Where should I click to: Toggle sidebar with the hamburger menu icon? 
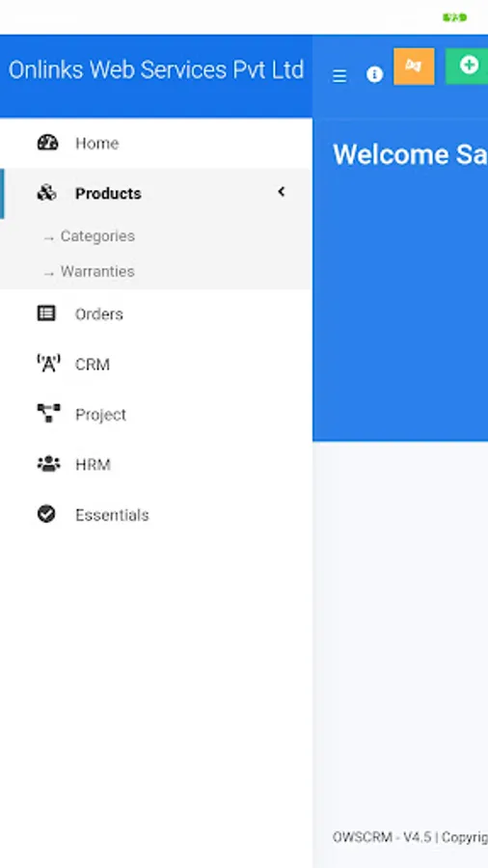click(x=339, y=76)
